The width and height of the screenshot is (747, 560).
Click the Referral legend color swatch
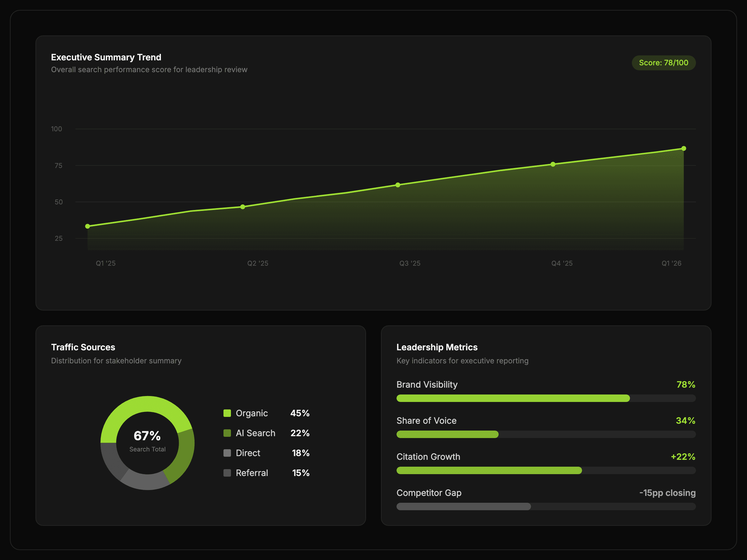click(227, 473)
